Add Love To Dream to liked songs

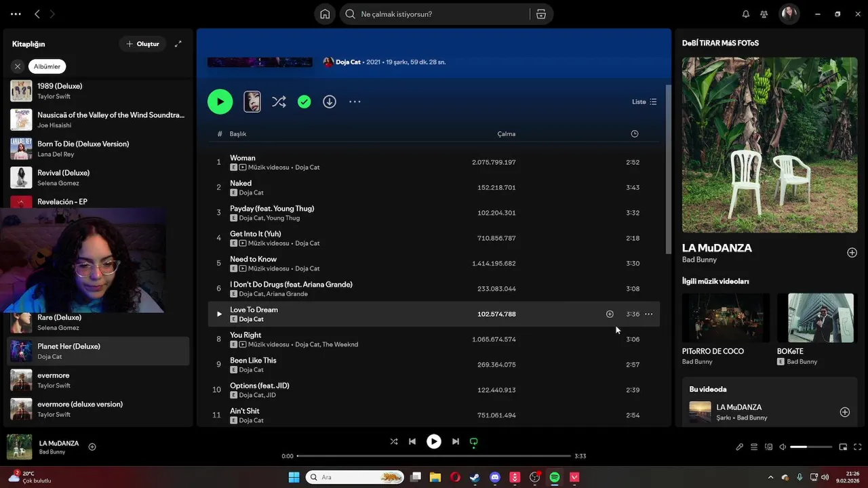coord(610,314)
